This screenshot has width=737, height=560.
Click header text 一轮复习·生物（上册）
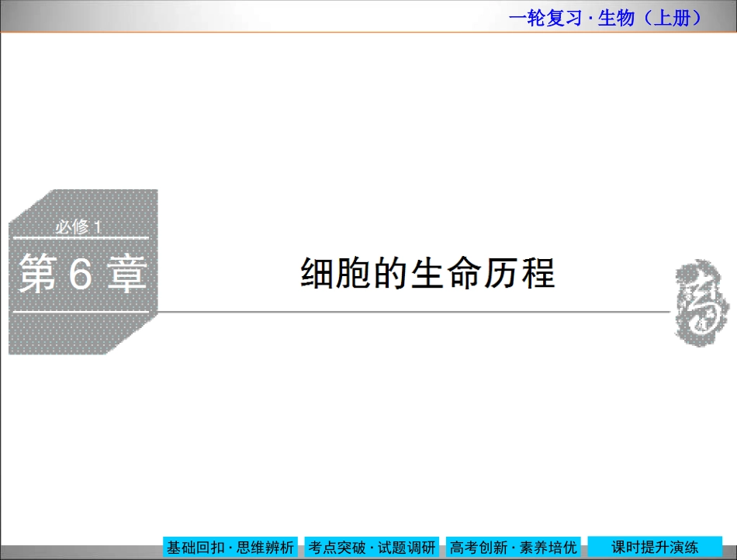[x=604, y=18]
